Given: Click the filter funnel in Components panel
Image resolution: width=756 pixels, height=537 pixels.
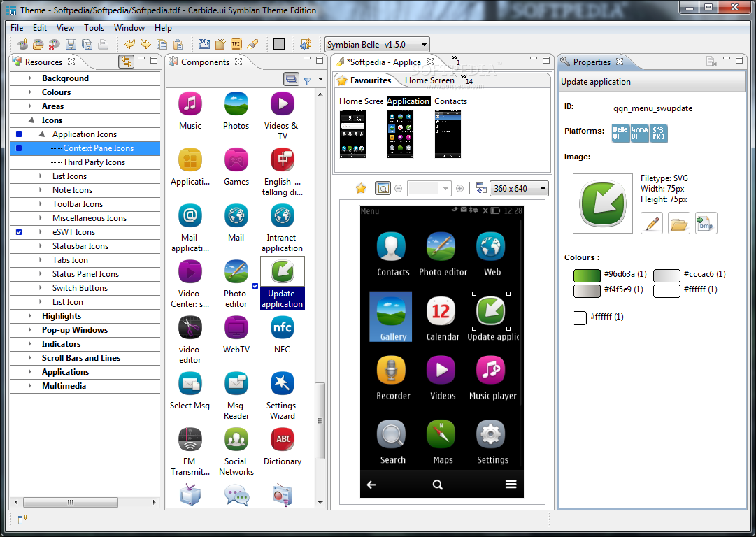Looking at the screenshot, I should pos(307,80).
